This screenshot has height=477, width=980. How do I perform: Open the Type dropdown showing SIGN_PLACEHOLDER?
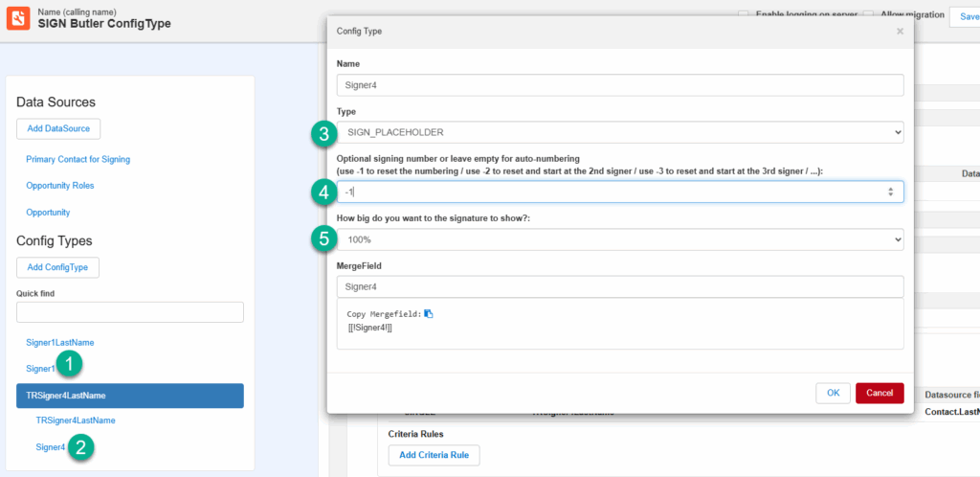(620, 132)
